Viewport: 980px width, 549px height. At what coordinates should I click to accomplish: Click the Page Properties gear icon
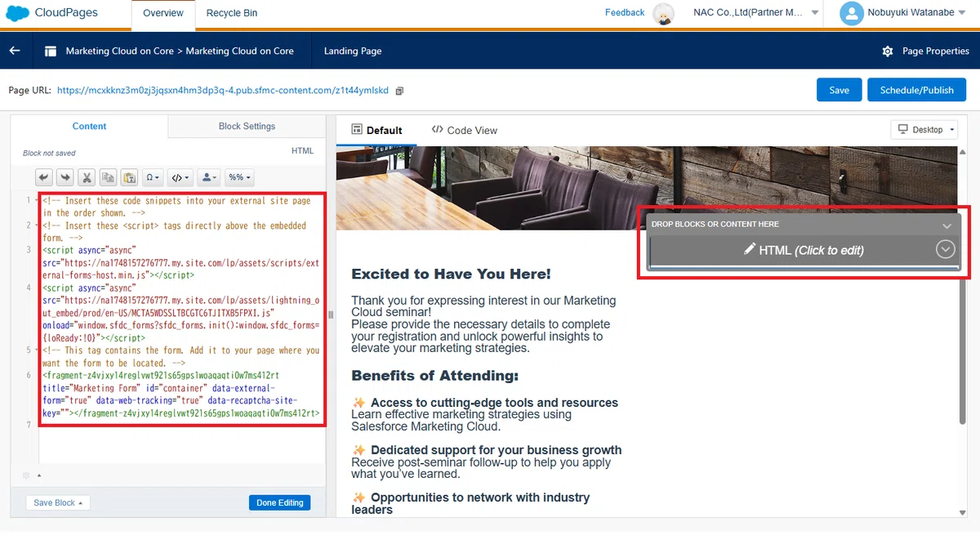(888, 51)
